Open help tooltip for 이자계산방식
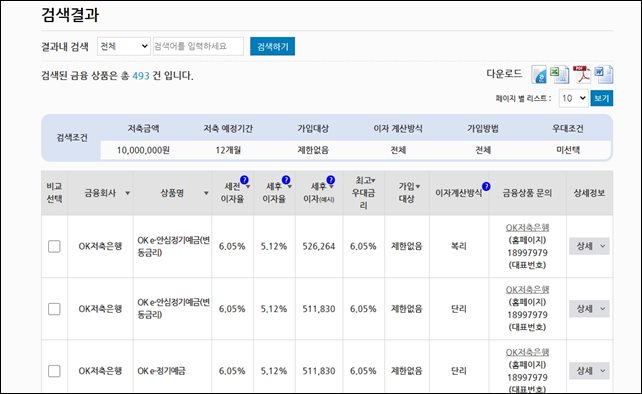The height and width of the screenshot is (394, 642). pyautogui.click(x=486, y=186)
